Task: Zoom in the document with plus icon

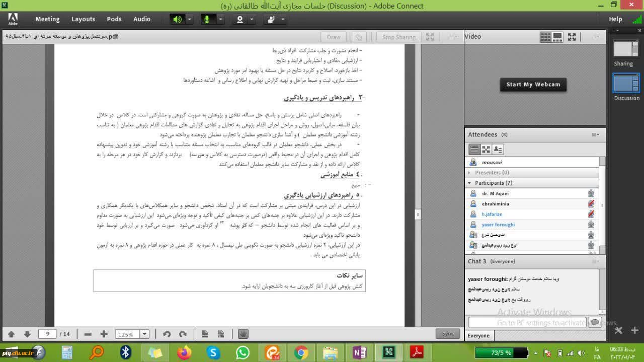Action: 104,334
